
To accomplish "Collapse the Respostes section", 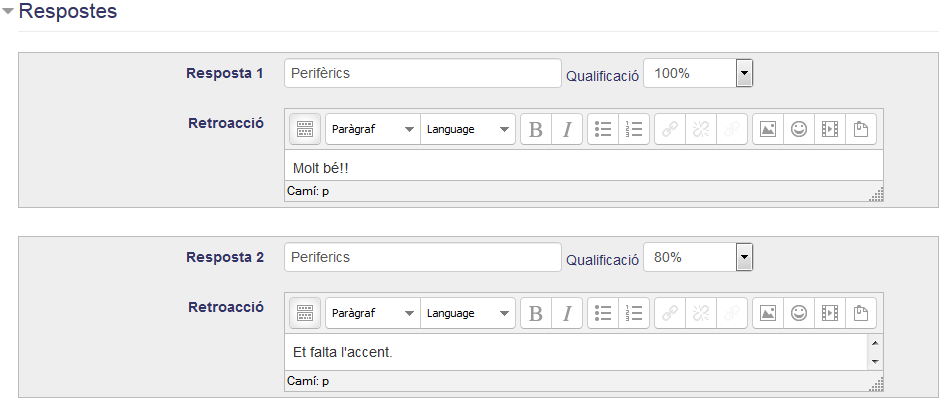I will click(x=8, y=11).
